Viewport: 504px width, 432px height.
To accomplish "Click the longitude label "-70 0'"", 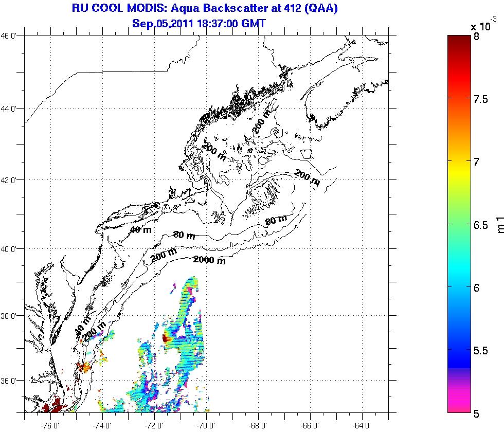I will (x=206, y=426).
